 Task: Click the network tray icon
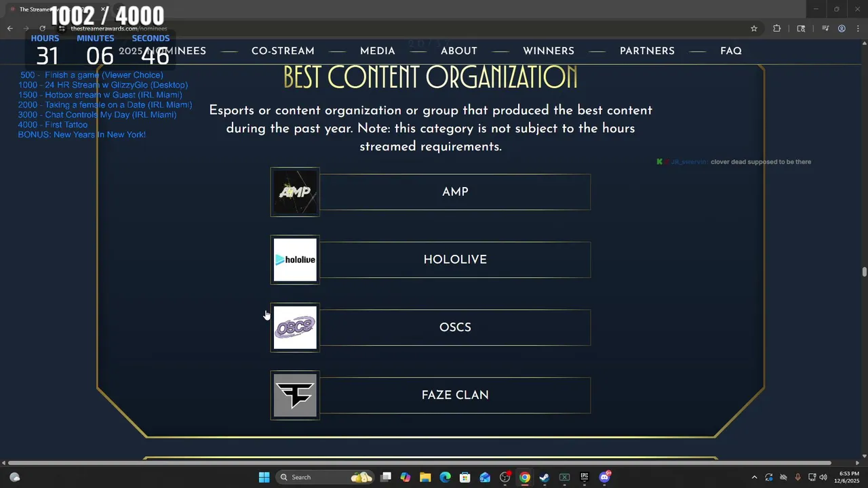[812, 477]
